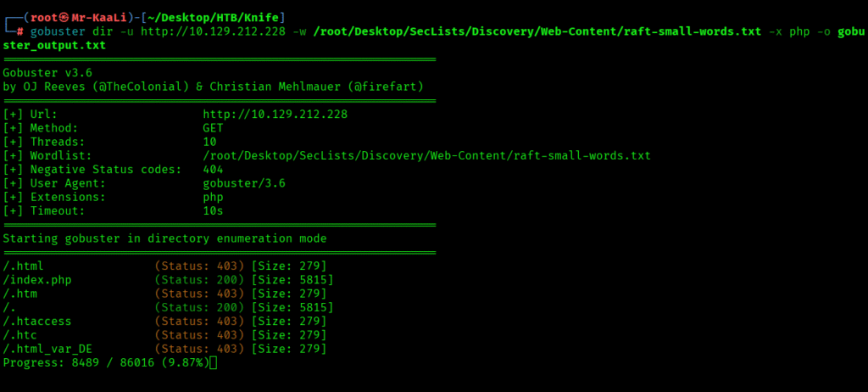Click the Progress 8489 / 86016 line
The image size is (868, 392).
(105, 362)
